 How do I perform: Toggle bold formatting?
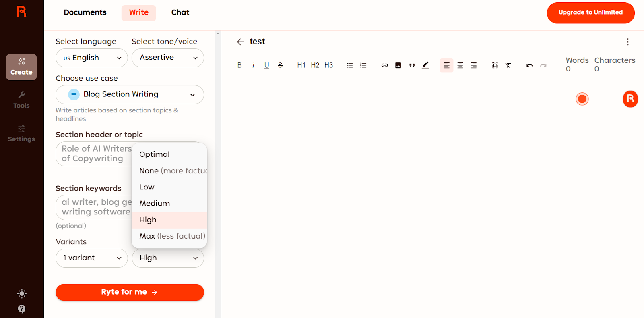[239, 65]
